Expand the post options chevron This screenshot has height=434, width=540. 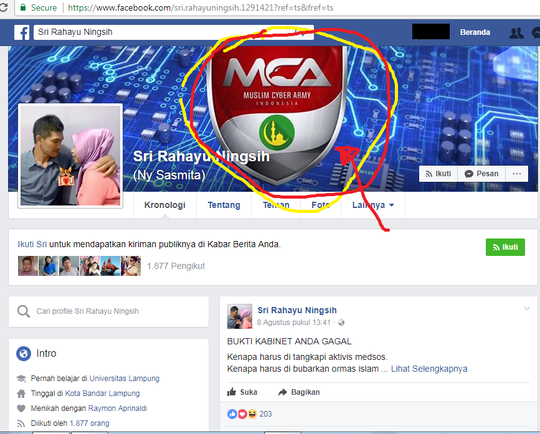(527, 308)
